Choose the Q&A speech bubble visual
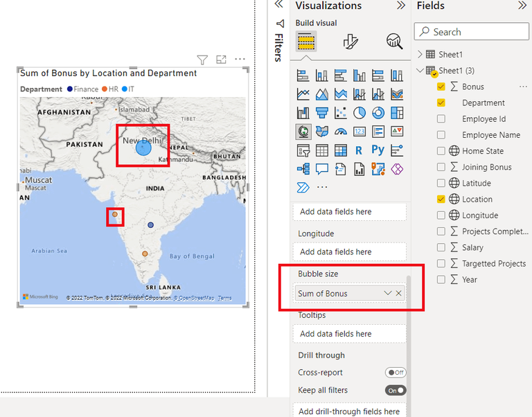 coord(321,169)
